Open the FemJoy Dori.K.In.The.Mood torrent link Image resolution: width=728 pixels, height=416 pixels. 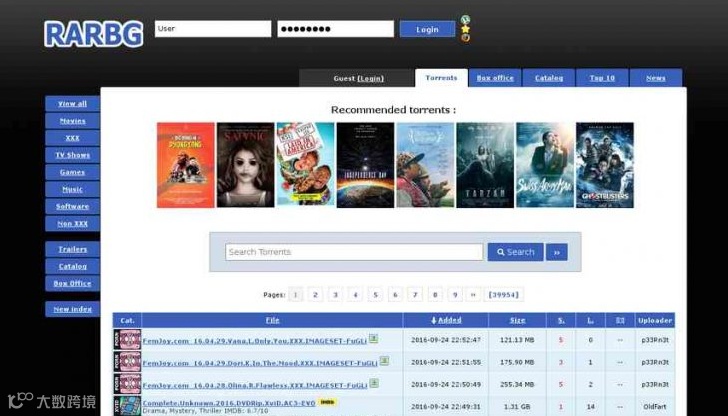[x=260, y=363]
